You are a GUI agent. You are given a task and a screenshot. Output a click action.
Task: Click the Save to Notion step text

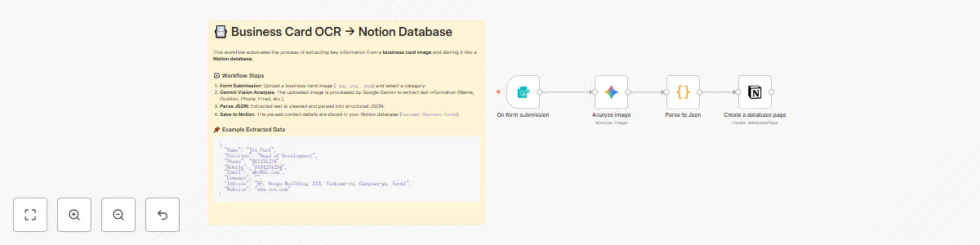coord(340,114)
